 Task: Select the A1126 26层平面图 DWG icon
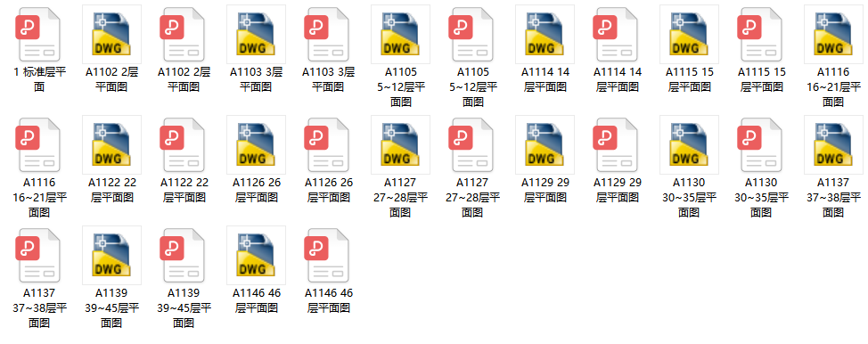pyautogui.click(x=257, y=144)
